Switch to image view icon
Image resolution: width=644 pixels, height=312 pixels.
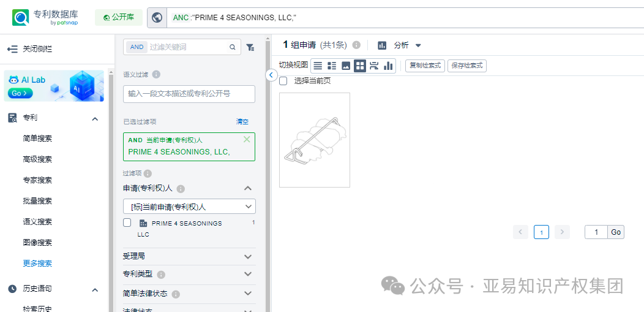pyautogui.click(x=346, y=66)
